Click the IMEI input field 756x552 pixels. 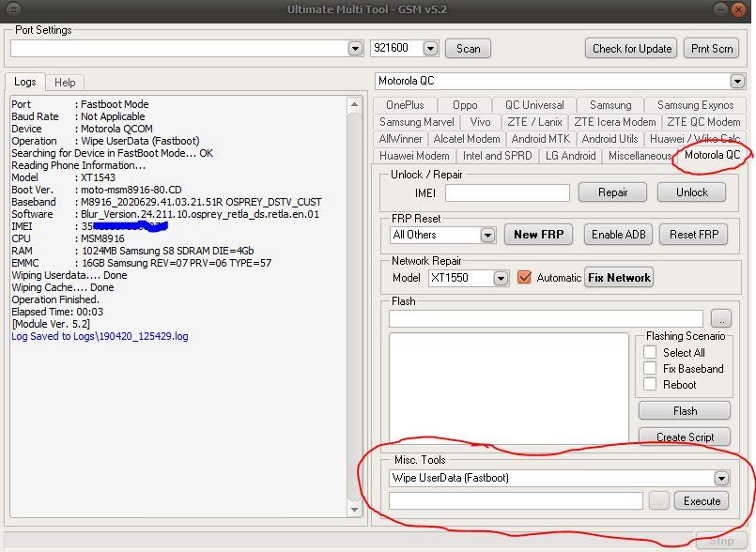[x=507, y=192]
